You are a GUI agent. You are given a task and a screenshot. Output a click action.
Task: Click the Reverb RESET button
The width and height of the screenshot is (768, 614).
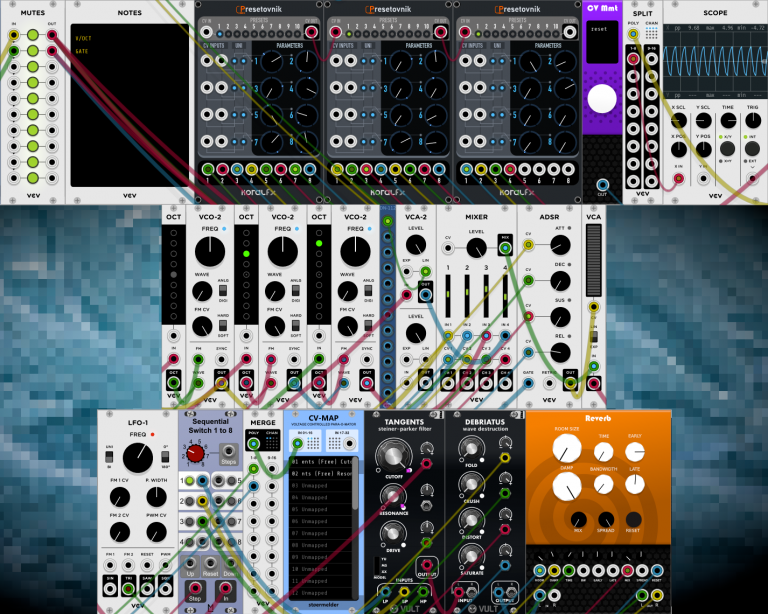[633, 519]
